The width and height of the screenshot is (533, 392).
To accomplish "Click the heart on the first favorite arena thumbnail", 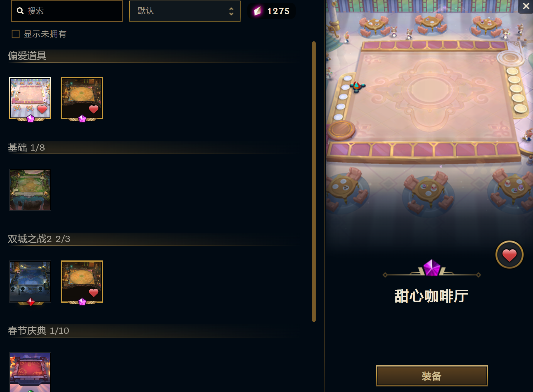I will click(x=42, y=109).
